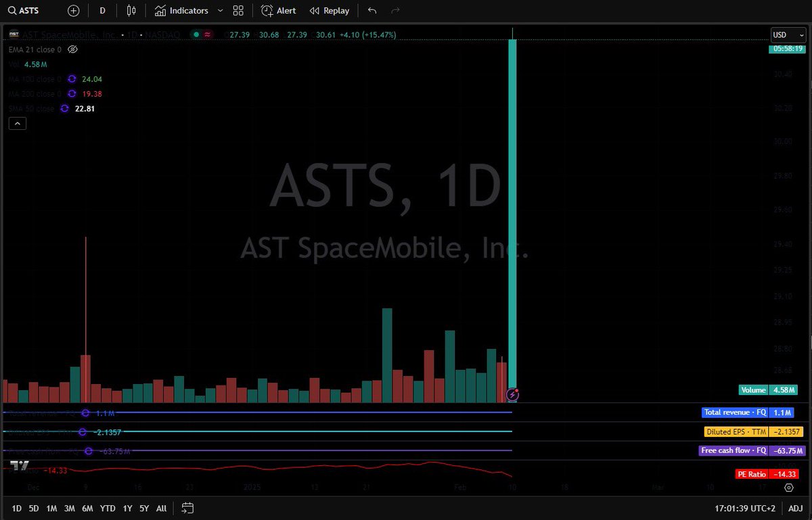
Task: Click the change value +4.10 (+15.47%)
Action: (367, 34)
